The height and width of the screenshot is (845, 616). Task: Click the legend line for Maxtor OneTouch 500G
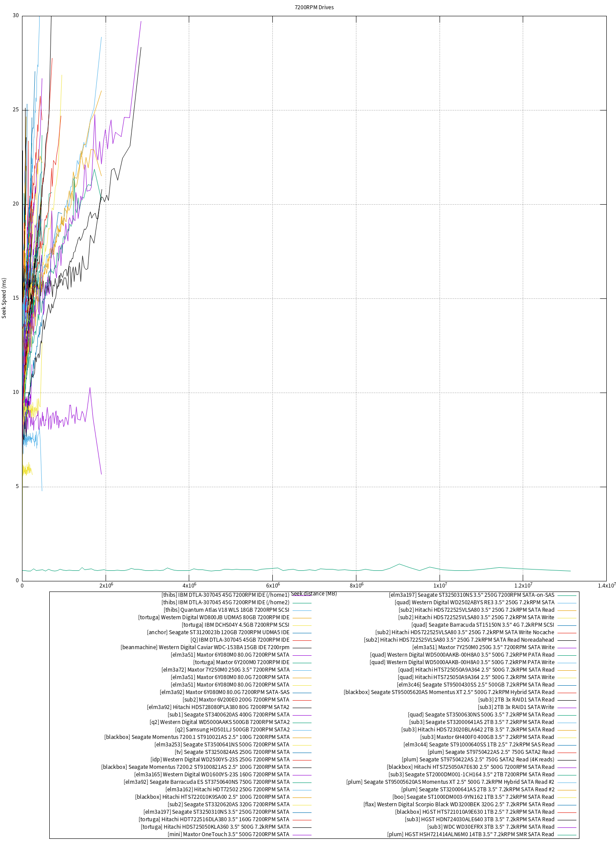pyautogui.click(x=302, y=834)
